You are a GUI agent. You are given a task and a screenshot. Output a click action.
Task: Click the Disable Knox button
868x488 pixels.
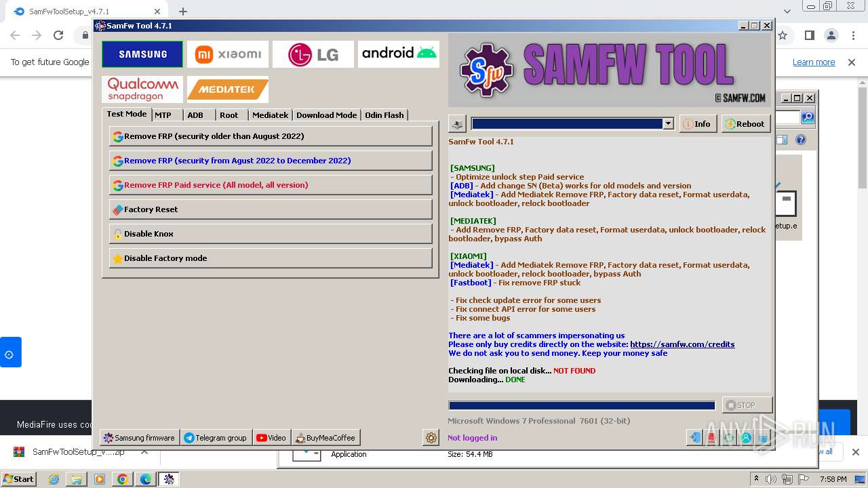point(271,234)
